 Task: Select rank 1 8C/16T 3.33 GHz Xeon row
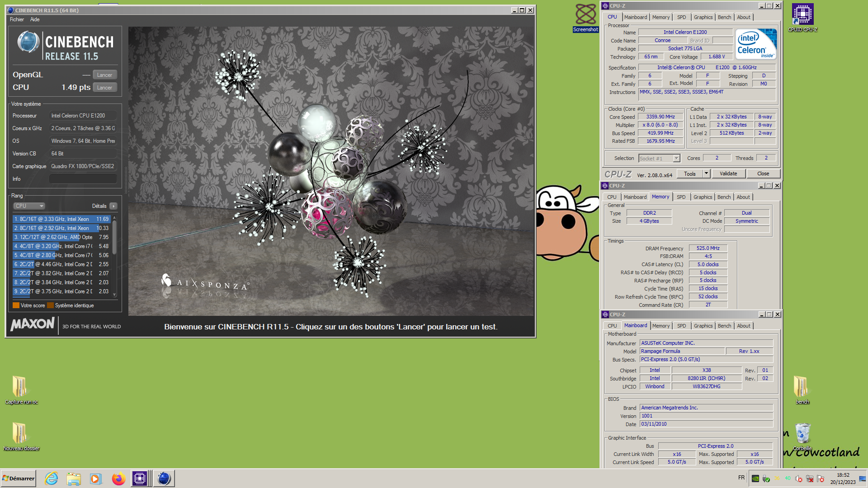61,219
